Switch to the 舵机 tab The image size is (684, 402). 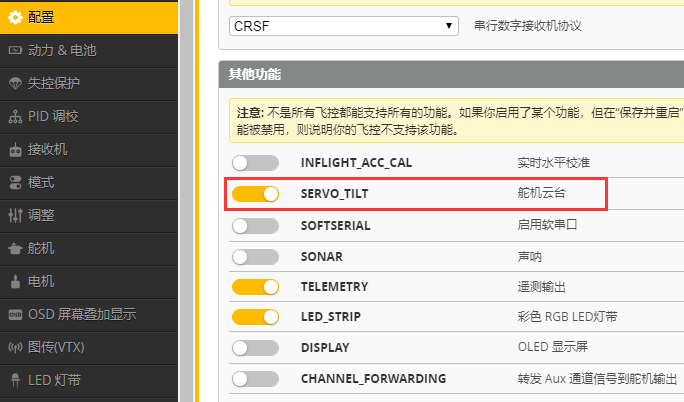(x=41, y=248)
